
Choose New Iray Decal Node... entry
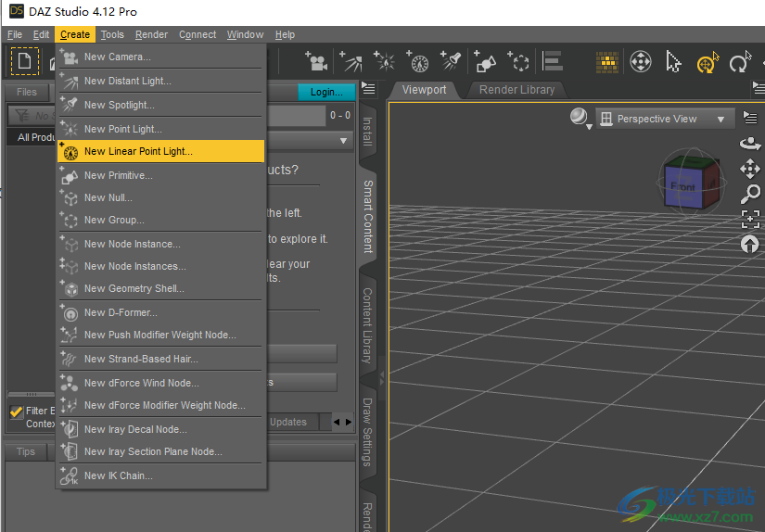click(x=161, y=429)
